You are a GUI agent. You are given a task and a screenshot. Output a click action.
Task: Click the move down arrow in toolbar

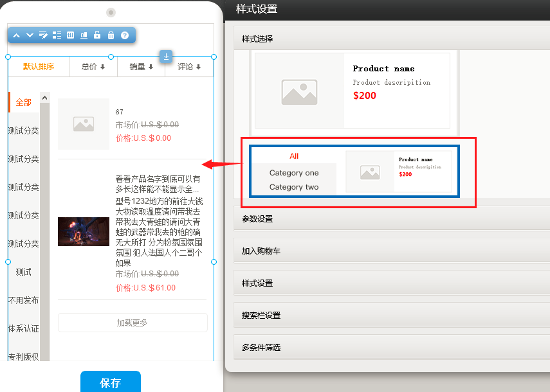point(30,35)
